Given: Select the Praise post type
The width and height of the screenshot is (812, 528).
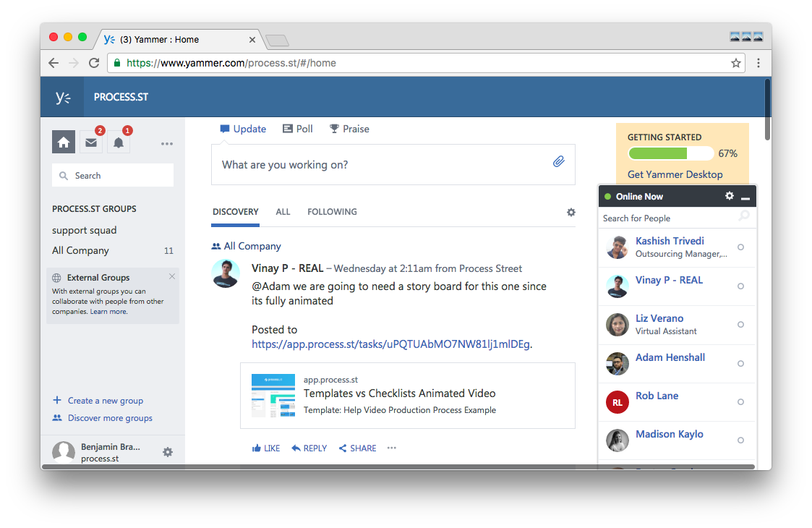Looking at the screenshot, I should click(349, 129).
